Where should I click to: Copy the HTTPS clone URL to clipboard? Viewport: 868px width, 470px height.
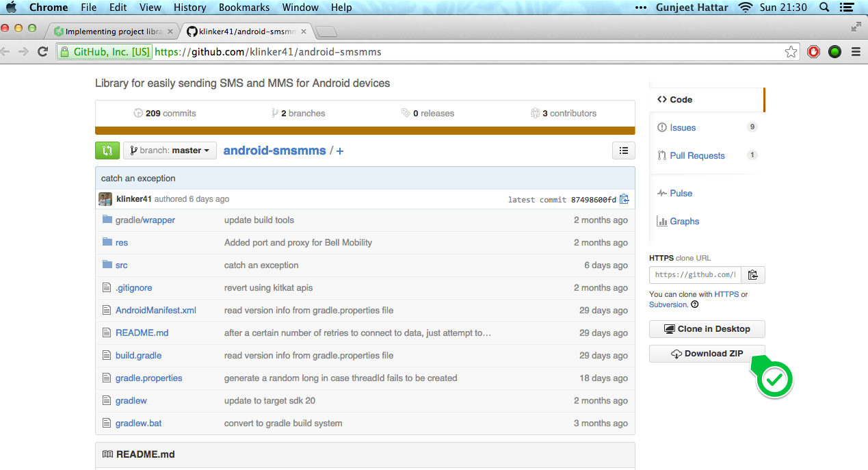pyautogui.click(x=753, y=275)
